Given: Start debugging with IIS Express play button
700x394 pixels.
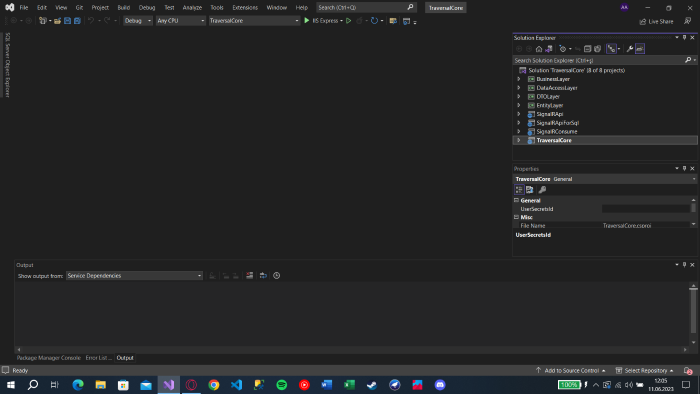Looking at the screenshot, I should tap(307, 21).
